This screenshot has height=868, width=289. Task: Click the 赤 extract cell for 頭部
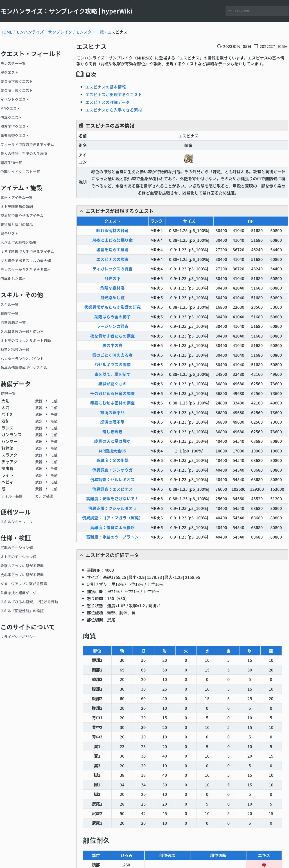tap(264, 865)
